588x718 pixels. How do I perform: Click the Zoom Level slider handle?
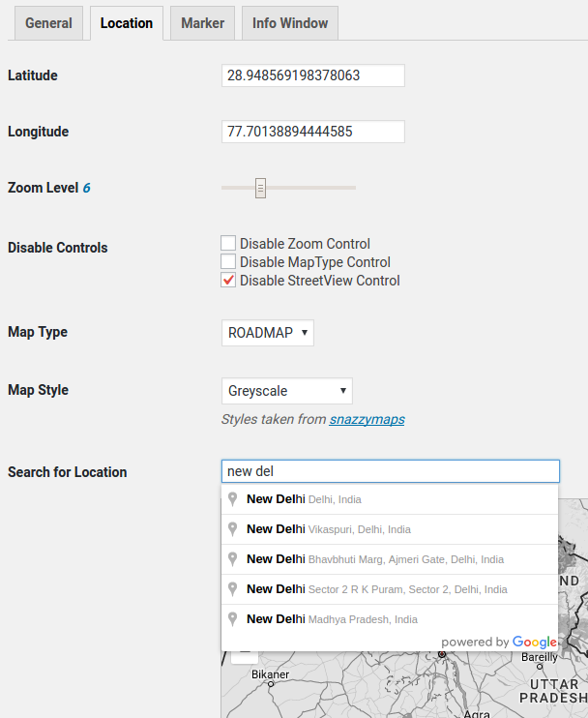tap(260, 188)
